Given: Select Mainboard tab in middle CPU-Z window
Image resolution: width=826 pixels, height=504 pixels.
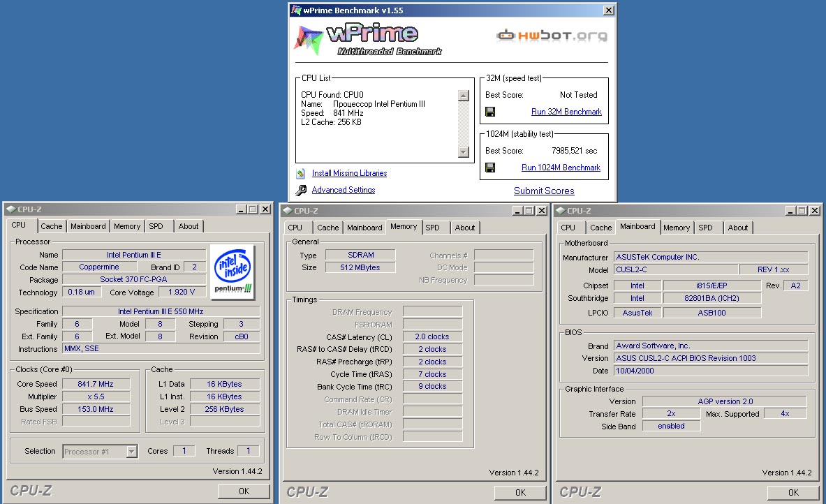Looking at the screenshot, I should [364, 228].
